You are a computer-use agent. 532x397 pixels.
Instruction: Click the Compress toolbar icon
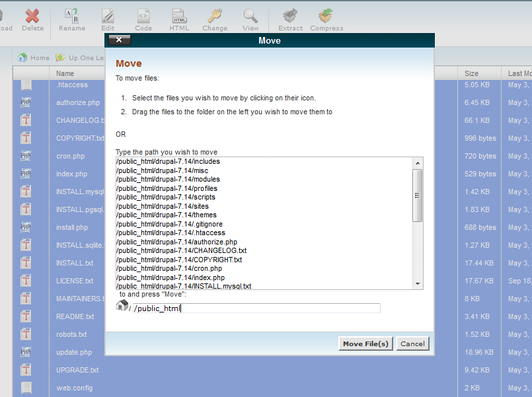pos(325,17)
